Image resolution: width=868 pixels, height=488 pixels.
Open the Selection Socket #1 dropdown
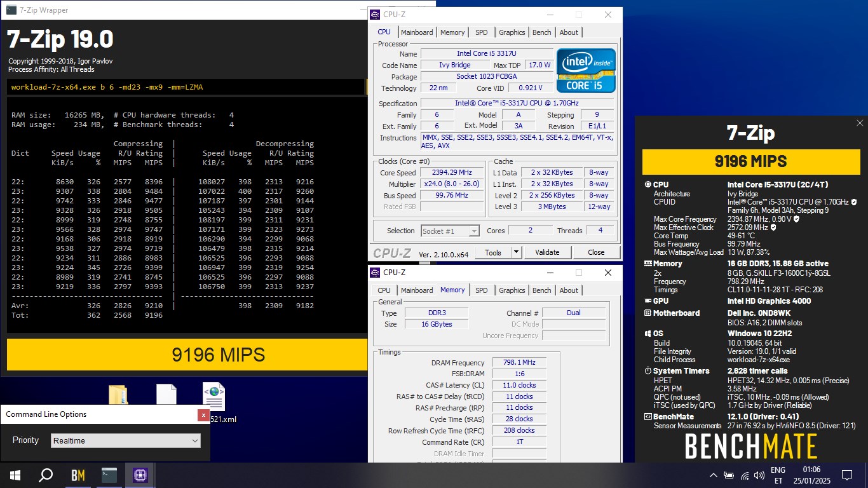click(x=450, y=231)
